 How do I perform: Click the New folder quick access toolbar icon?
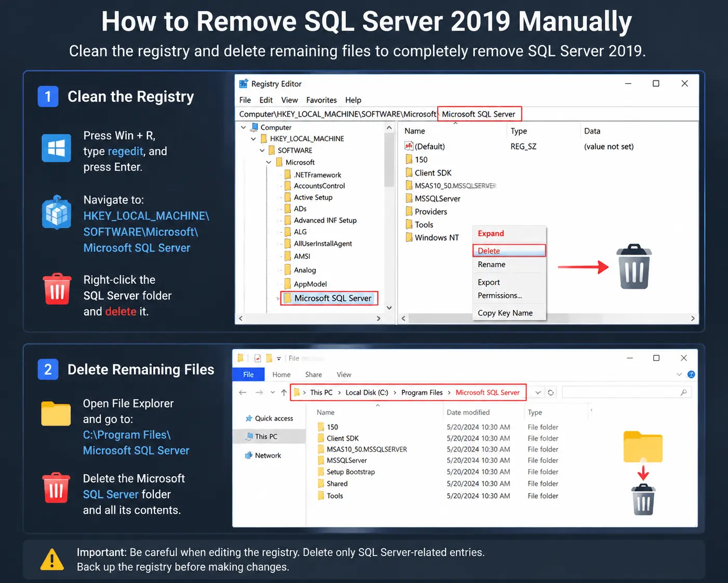[x=269, y=358]
